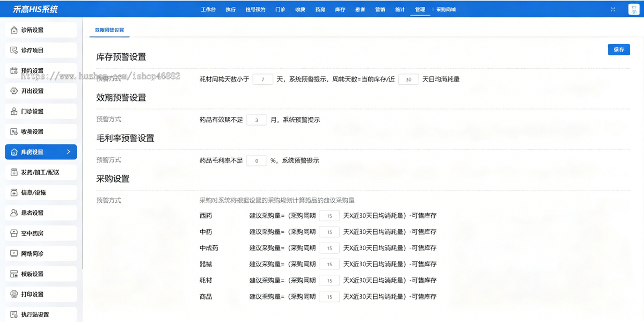Click the gear icon for 开出设置
Screen dimensions: 644x322
[14, 91]
